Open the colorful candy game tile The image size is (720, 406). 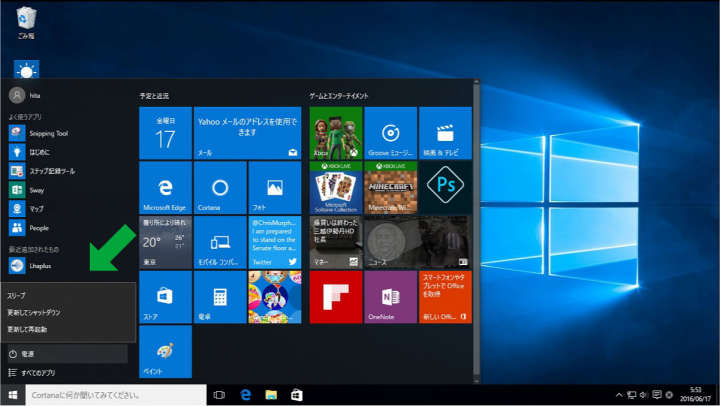[x=275, y=297]
